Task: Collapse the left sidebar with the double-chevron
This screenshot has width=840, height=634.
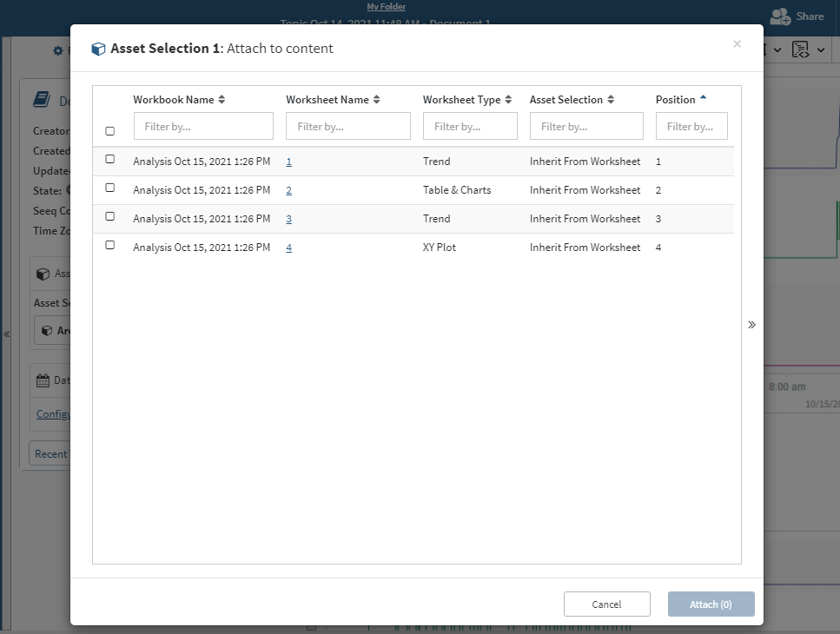Action: point(7,333)
